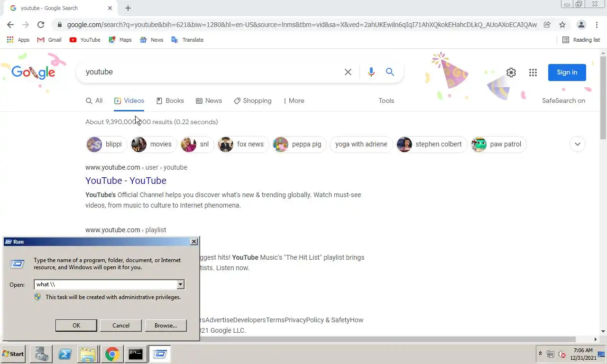Select the snl suggestion chip

[197, 144]
